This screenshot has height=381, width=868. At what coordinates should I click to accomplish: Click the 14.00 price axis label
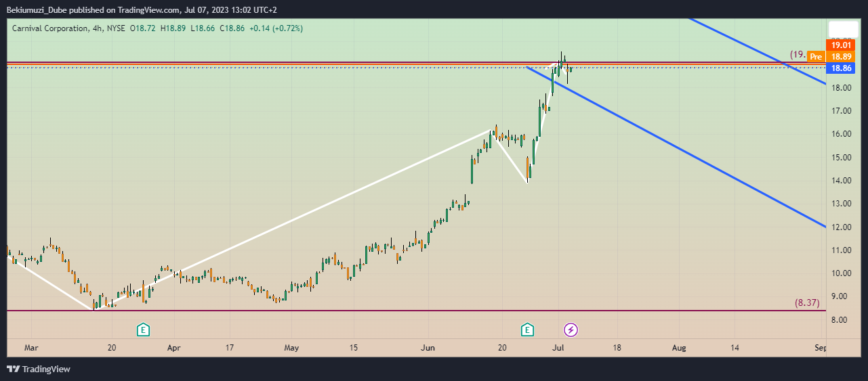click(841, 181)
